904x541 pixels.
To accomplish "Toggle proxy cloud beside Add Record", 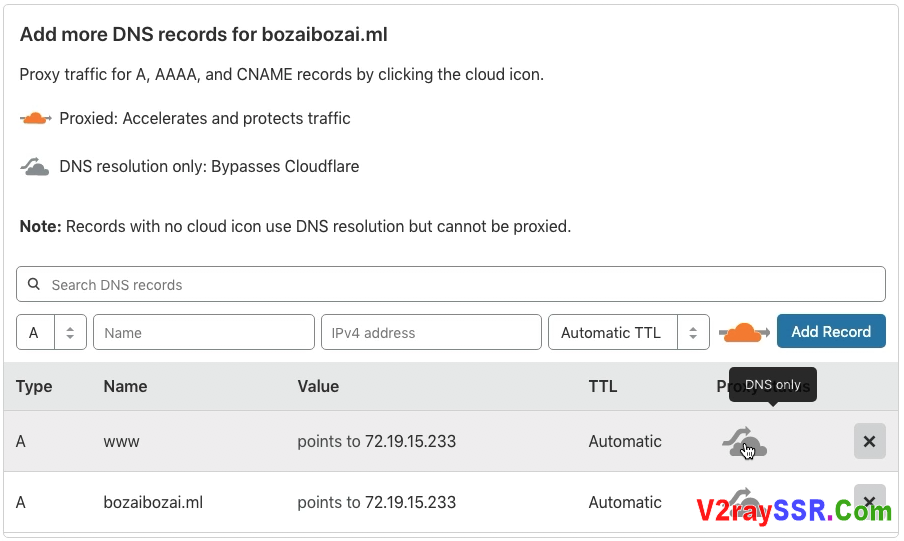I will pos(744,332).
